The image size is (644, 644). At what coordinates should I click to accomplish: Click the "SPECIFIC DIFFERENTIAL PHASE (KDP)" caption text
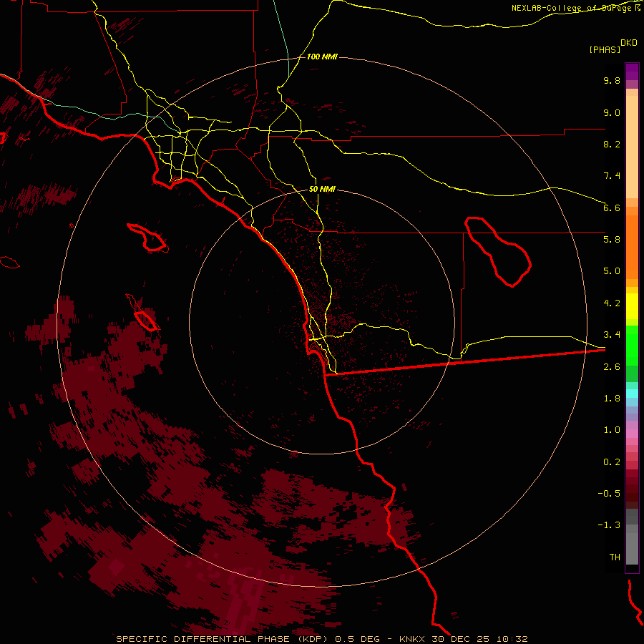[x=223, y=639]
